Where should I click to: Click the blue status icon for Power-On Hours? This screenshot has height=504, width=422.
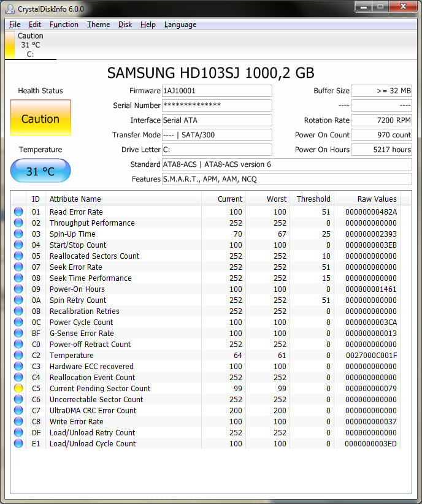[18, 289]
